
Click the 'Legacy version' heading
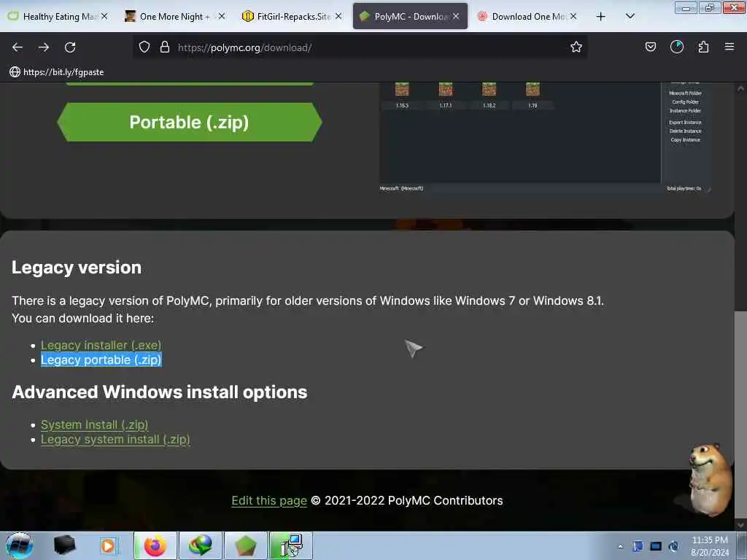click(x=76, y=267)
